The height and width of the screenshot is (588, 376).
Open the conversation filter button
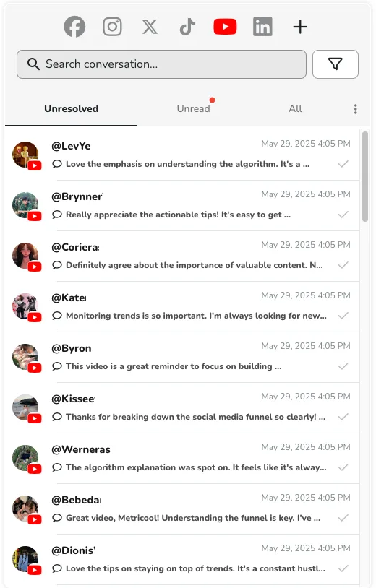click(335, 64)
